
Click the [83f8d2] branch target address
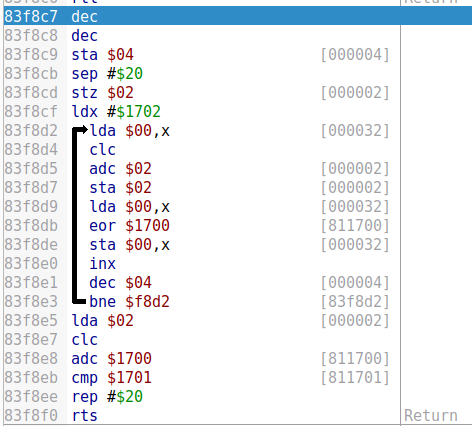tap(355, 301)
